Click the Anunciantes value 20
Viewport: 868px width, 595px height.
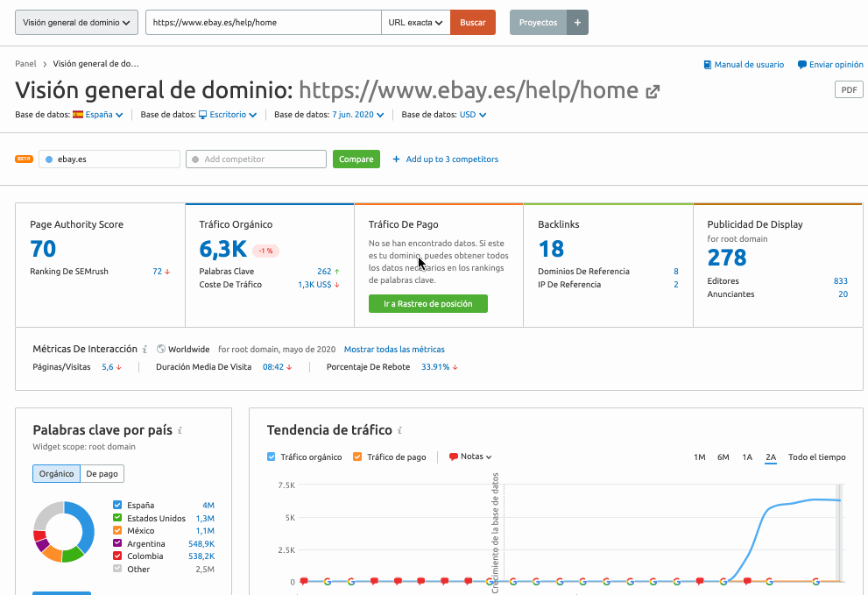tap(843, 294)
